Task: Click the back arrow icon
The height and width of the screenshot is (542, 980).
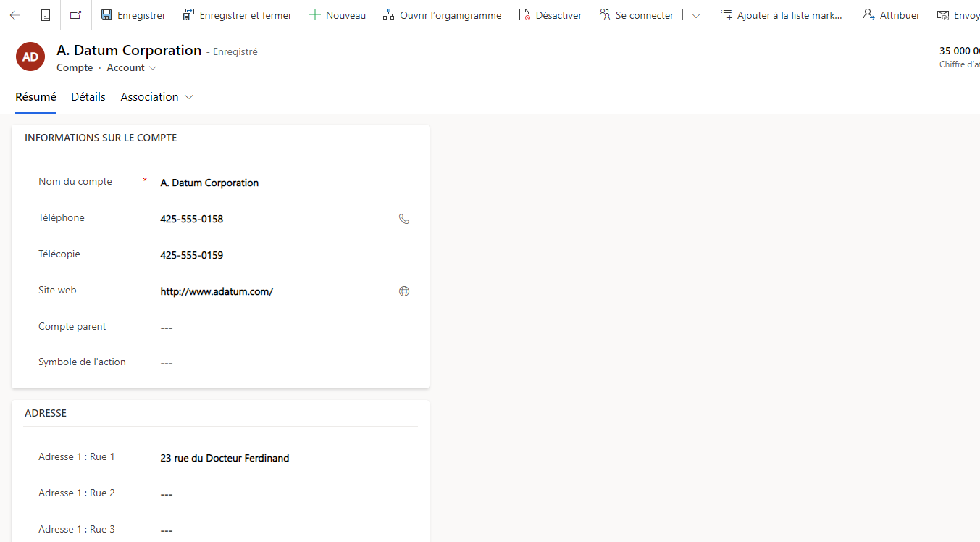Action: tap(14, 15)
